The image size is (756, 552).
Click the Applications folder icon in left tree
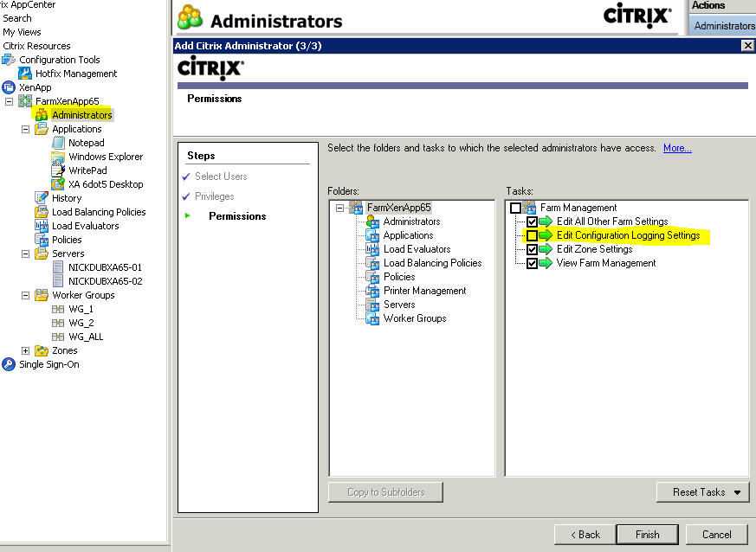click(x=42, y=129)
